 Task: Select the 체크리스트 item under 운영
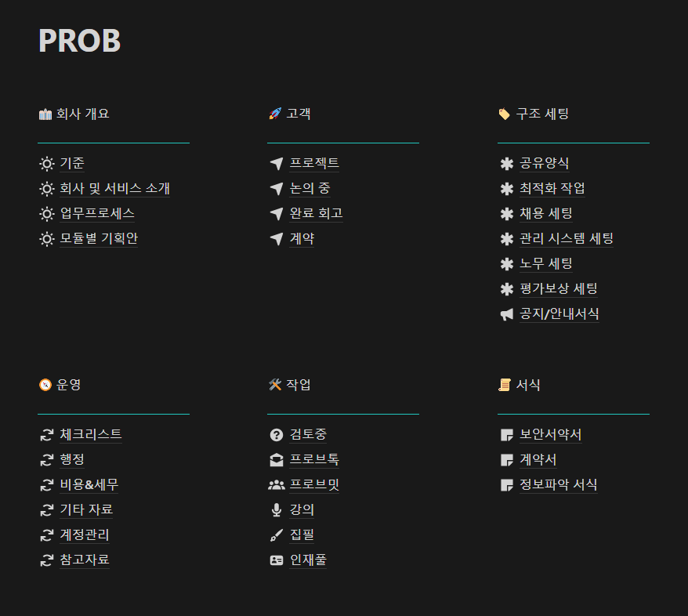pos(89,434)
